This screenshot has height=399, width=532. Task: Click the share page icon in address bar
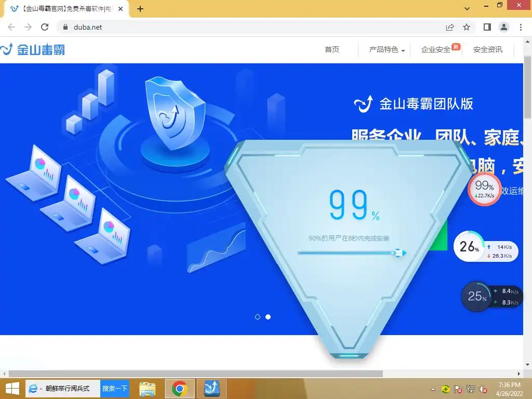(450, 27)
